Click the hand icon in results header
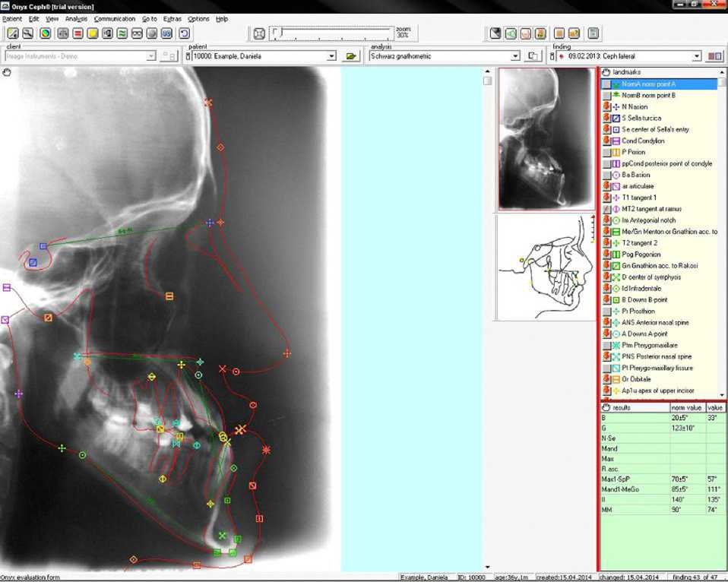Screen dimensions: 728x582 pos(606,407)
